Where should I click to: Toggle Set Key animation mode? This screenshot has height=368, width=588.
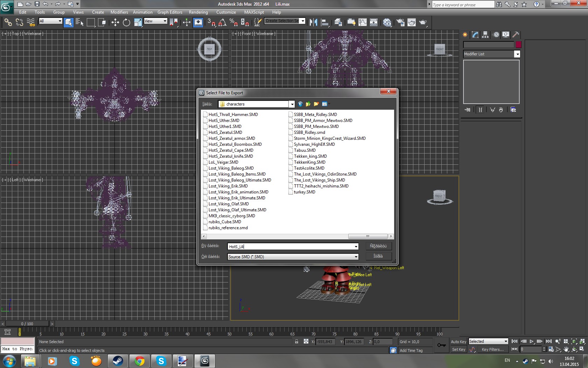click(458, 349)
